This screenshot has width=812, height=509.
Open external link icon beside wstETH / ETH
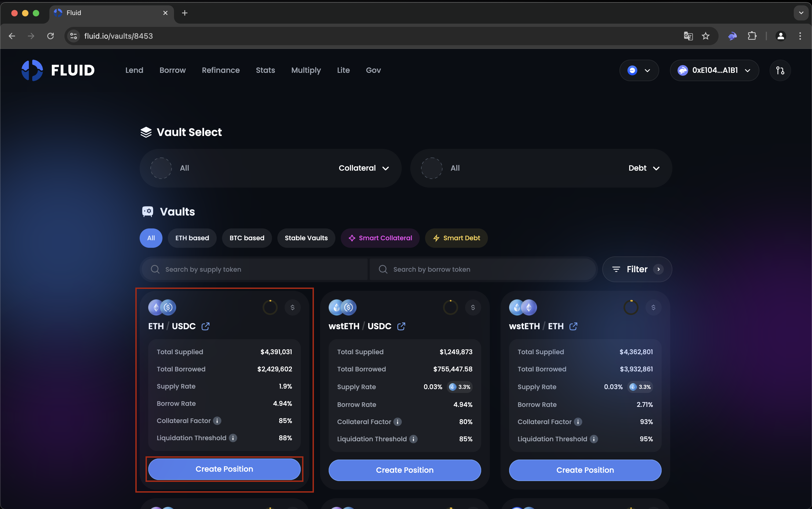pyautogui.click(x=574, y=326)
